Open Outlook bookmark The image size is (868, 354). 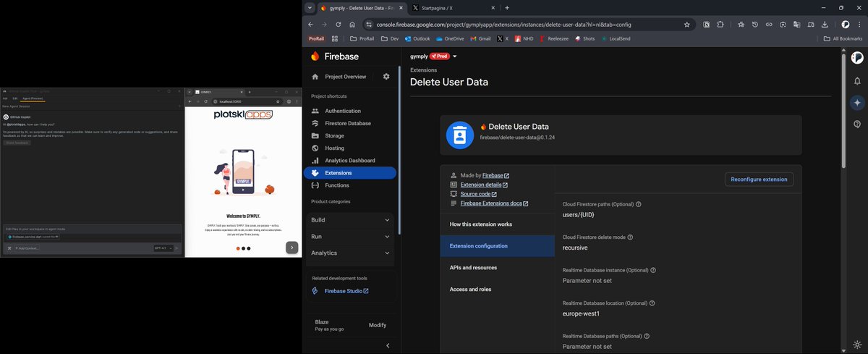[x=417, y=38]
